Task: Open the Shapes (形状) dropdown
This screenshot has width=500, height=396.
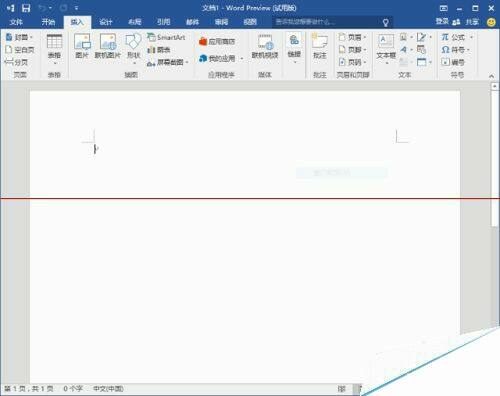Action: (133, 48)
